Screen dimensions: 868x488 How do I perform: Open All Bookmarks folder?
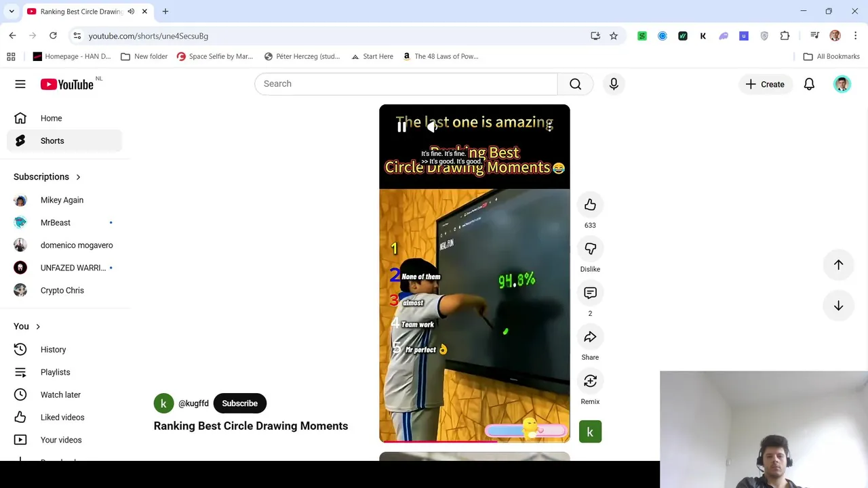click(x=831, y=56)
